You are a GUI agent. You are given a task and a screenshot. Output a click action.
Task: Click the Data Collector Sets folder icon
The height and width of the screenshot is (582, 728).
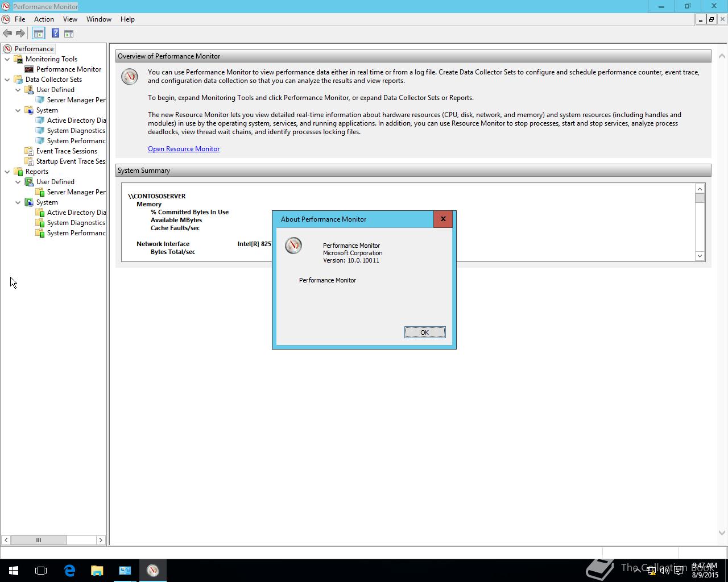pos(18,80)
